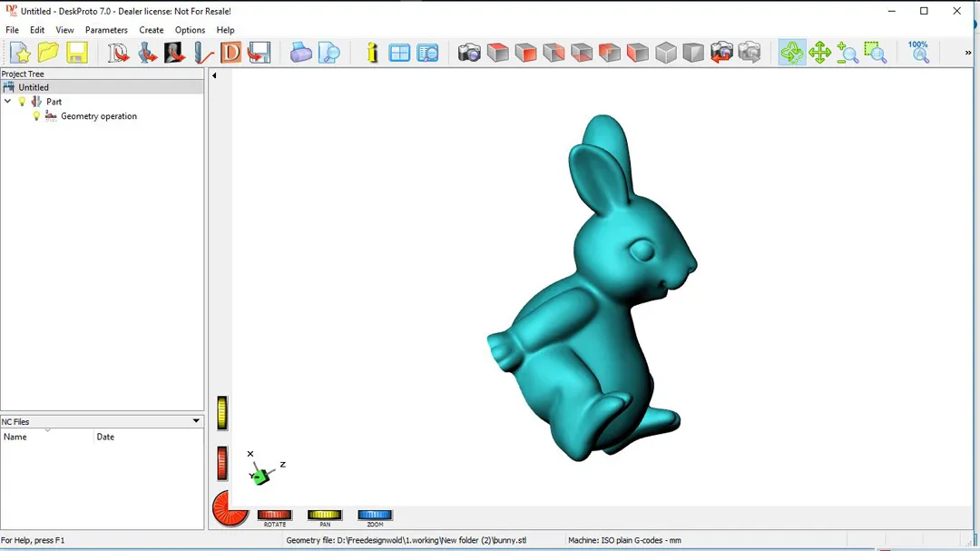980x551 pixels.
Task: Click the Print icon in the toolbar
Action: click(300, 53)
